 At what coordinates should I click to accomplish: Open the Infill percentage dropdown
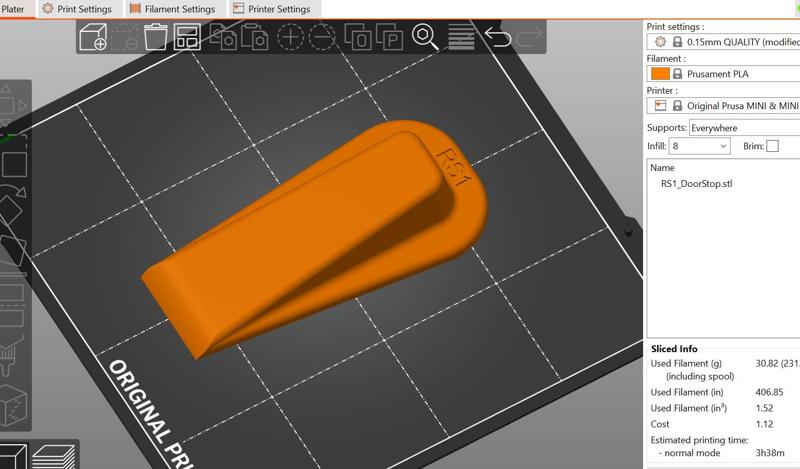pyautogui.click(x=699, y=146)
